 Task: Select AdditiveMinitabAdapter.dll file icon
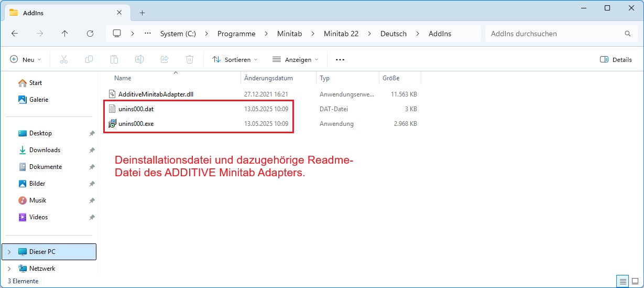coord(112,94)
